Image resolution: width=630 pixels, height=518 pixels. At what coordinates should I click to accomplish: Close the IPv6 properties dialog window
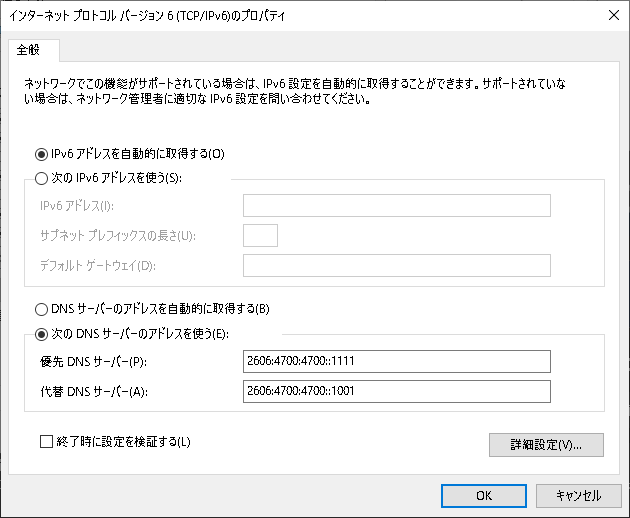pos(611,14)
